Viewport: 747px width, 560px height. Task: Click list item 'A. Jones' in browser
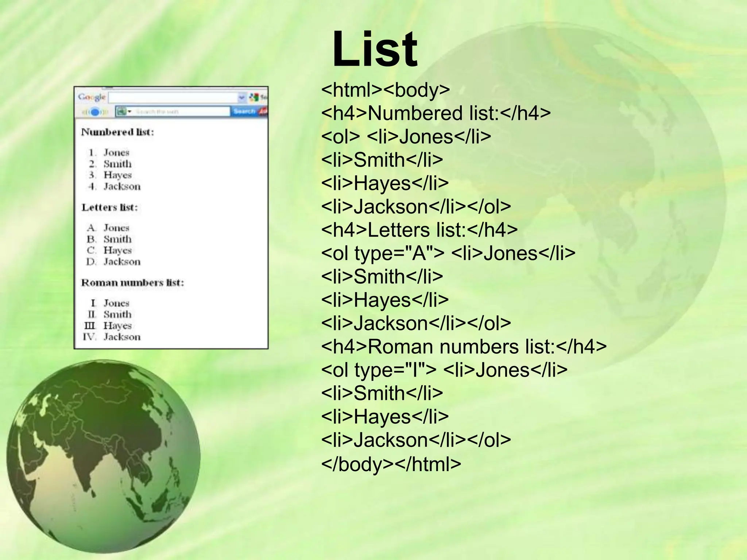point(109,228)
